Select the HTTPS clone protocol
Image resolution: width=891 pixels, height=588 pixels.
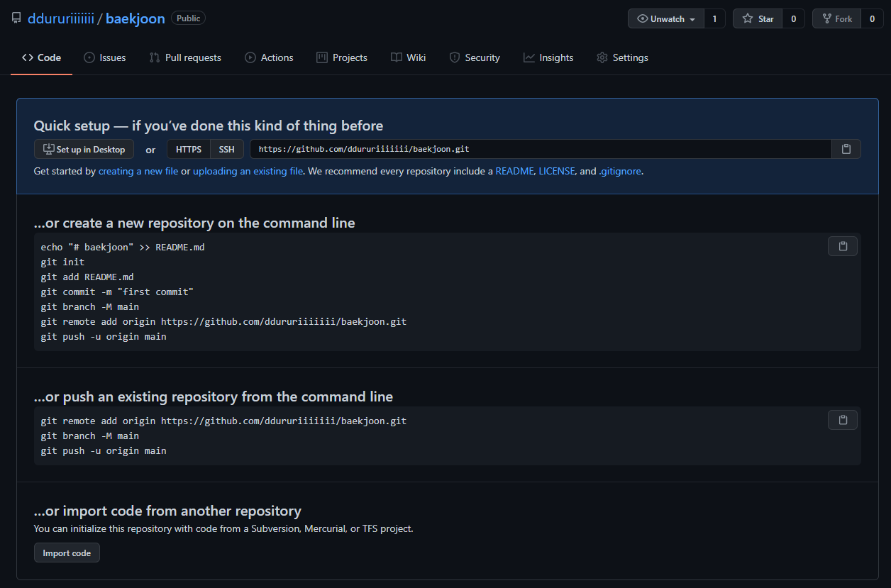(x=189, y=149)
